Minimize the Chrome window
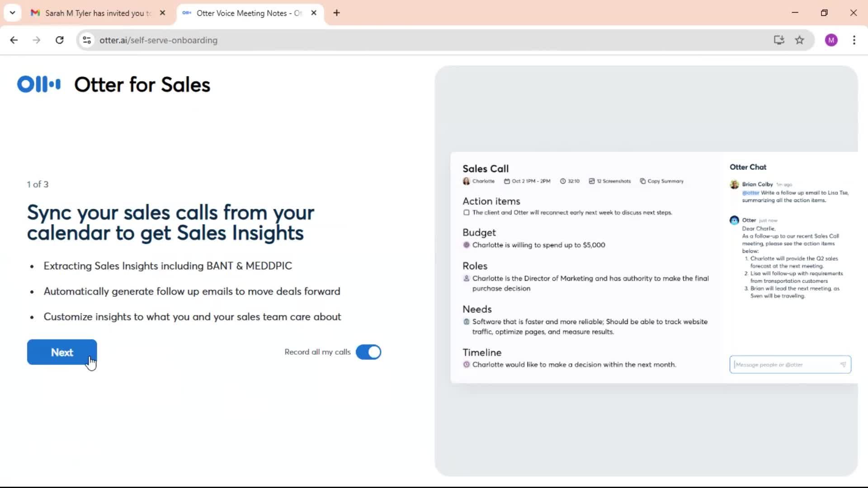The height and width of the screenshot is (488, 868). pyautogui.click(x=795, y=13)
